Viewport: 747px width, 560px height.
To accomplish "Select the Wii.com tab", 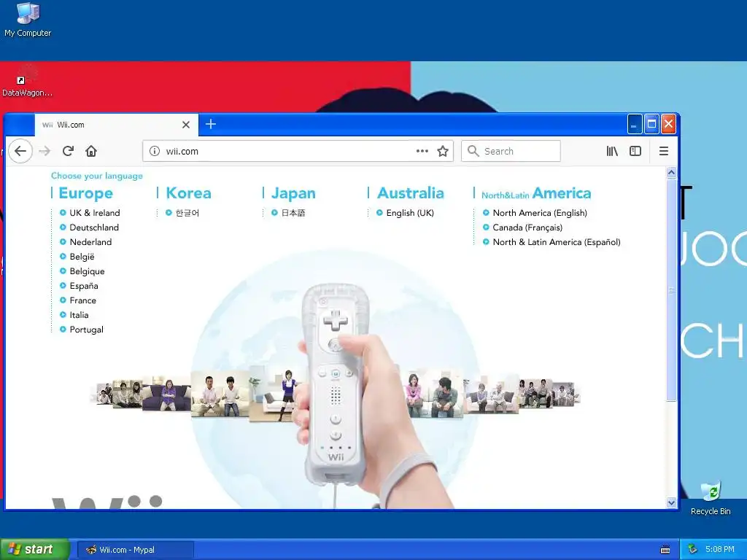I will point(116,125).
